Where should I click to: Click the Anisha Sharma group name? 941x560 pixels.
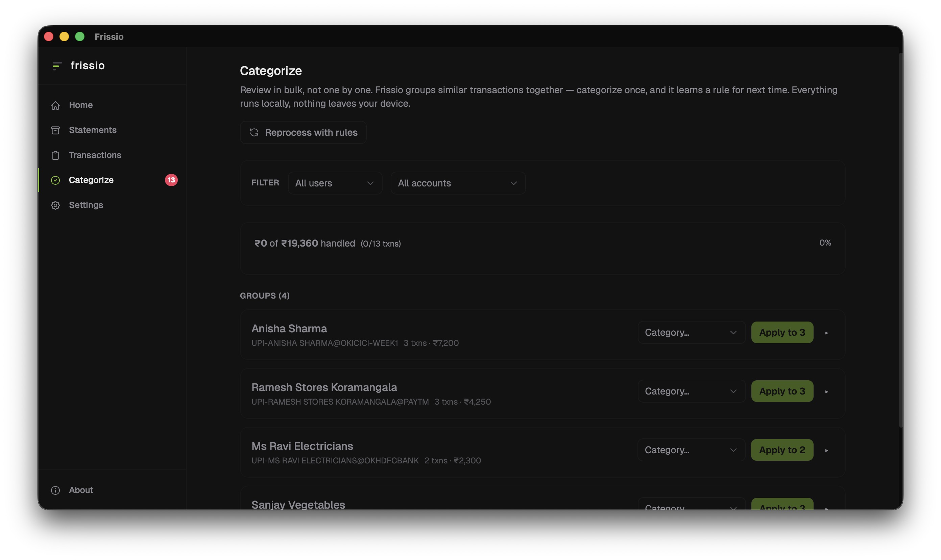[289, 329]
